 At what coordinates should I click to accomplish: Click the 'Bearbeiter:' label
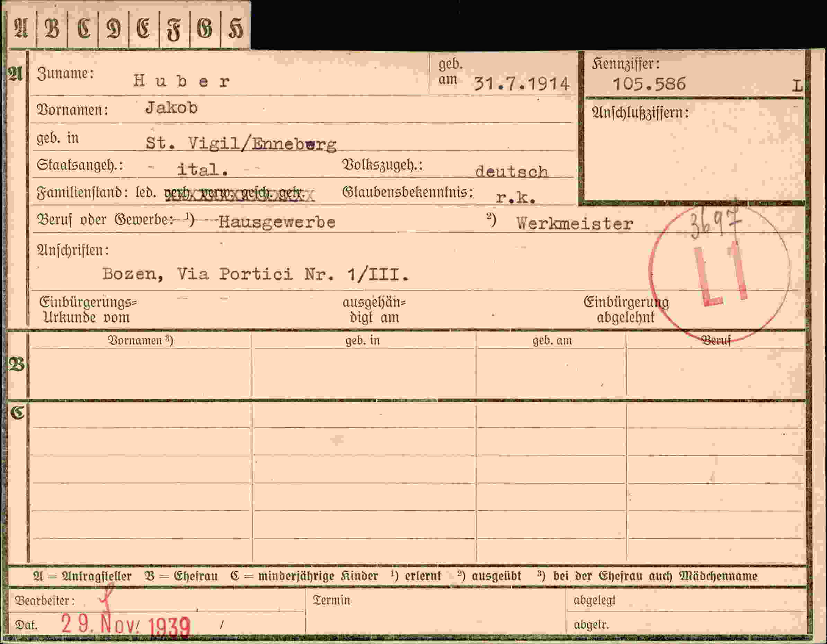pos(44,600)
